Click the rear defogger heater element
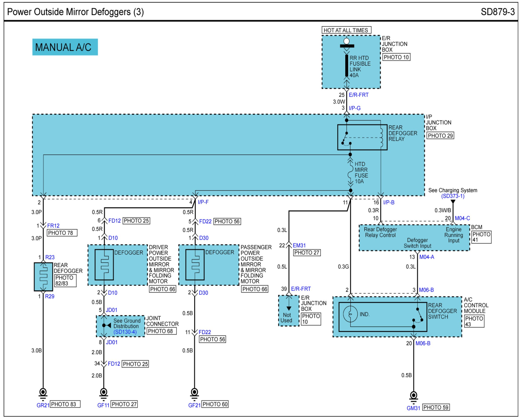Image resolution: width=521 pixels, height=420 pixels. (x=43, y=277)
